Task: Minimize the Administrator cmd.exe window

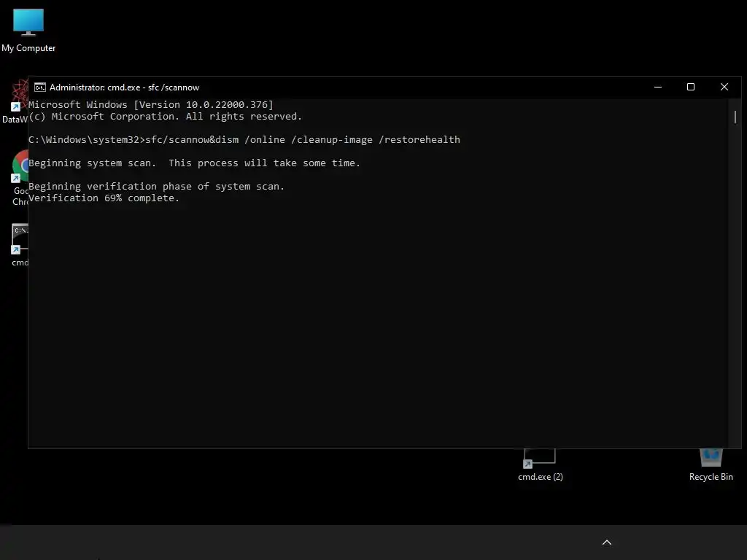Action: click(658, 87)
